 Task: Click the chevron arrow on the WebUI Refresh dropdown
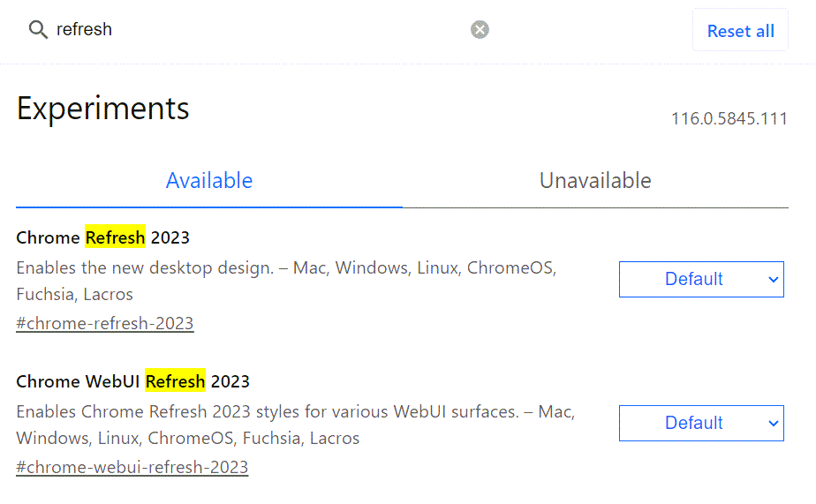[773, 424]
